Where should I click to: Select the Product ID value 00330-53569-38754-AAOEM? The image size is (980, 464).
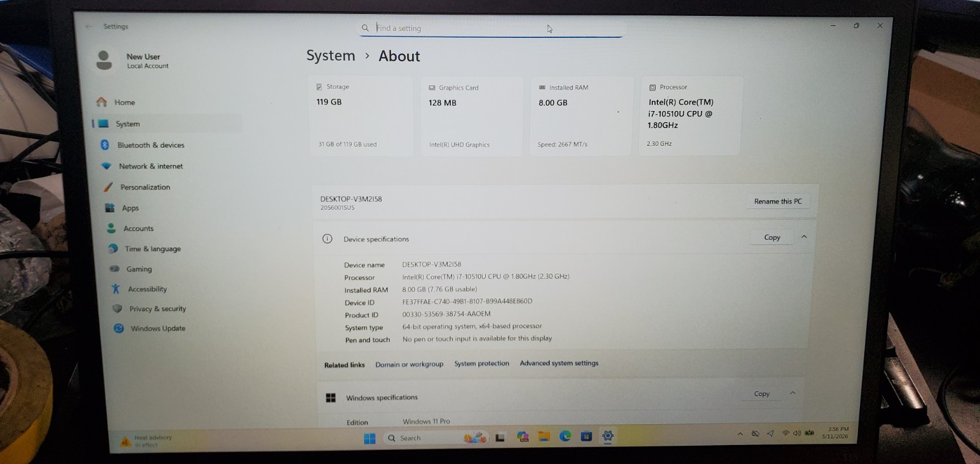(x=447, y=314)
